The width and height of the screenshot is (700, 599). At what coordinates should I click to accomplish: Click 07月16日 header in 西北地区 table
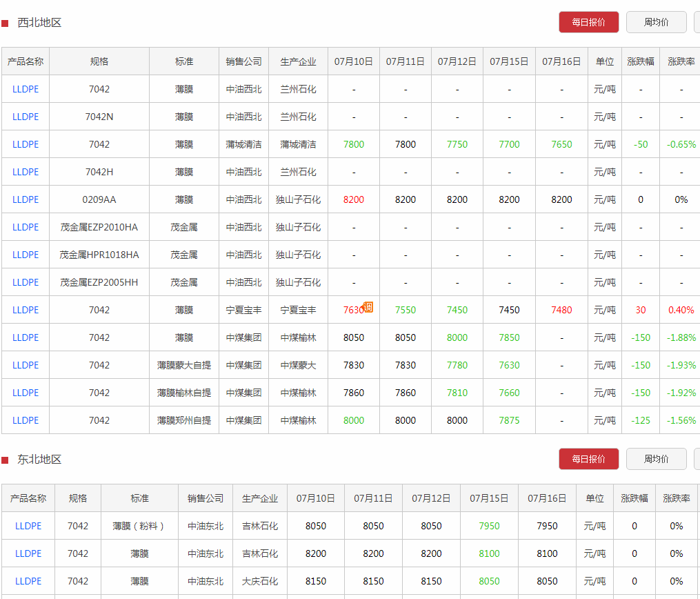[561, 61]
